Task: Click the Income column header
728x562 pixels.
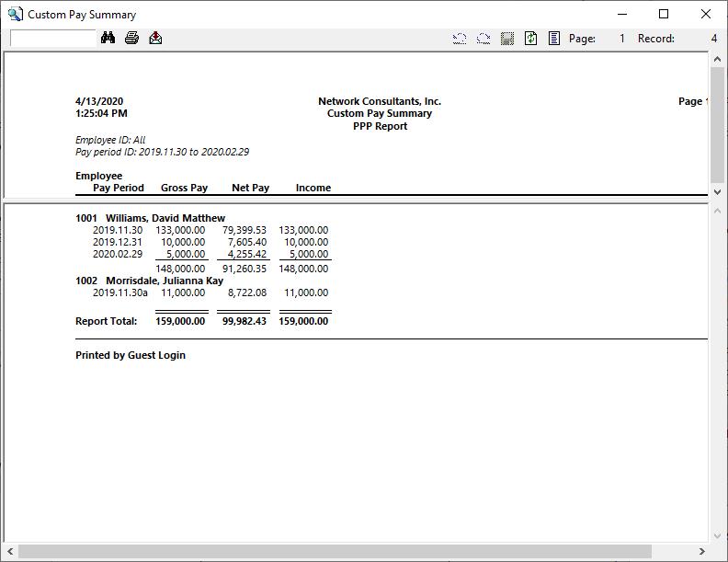Action: tap(313, 189)
